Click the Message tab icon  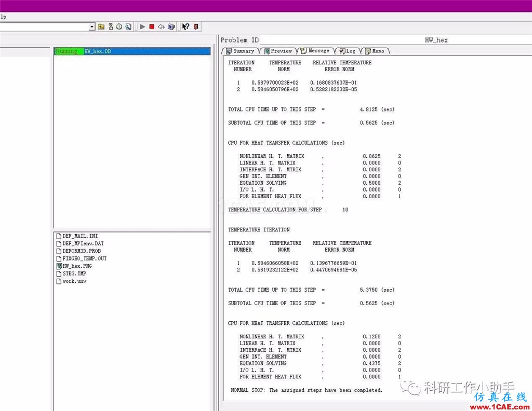pyautogui.click(x=303, y=51)
